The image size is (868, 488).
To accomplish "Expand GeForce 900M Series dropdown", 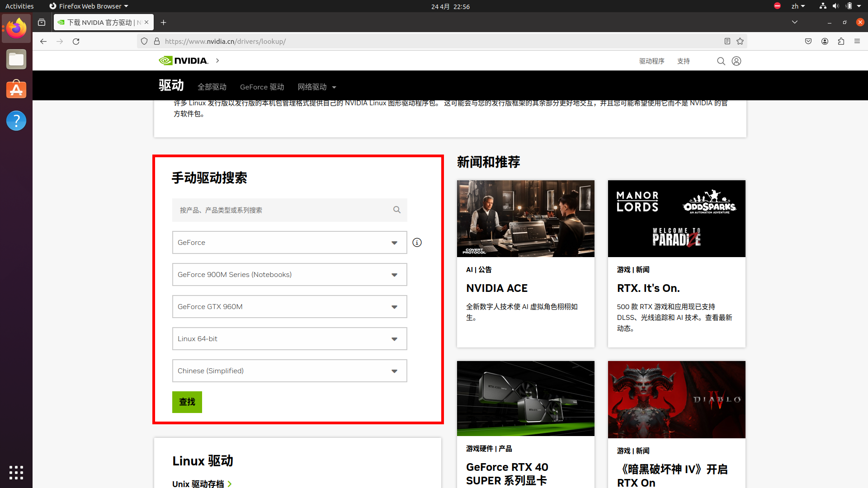I will (289, 275).
